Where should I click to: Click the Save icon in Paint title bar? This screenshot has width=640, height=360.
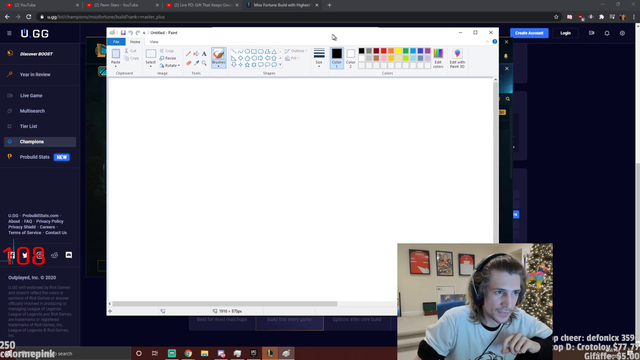(123, 33)
